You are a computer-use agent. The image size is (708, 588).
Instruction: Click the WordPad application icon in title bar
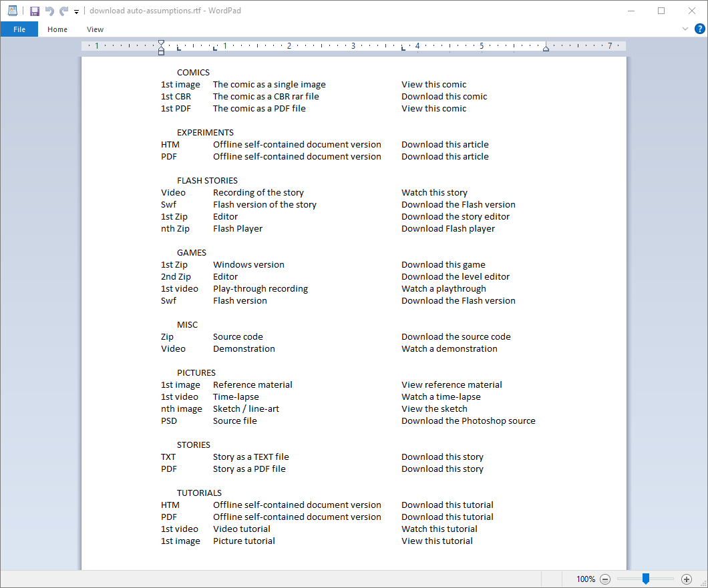[13, 11]
